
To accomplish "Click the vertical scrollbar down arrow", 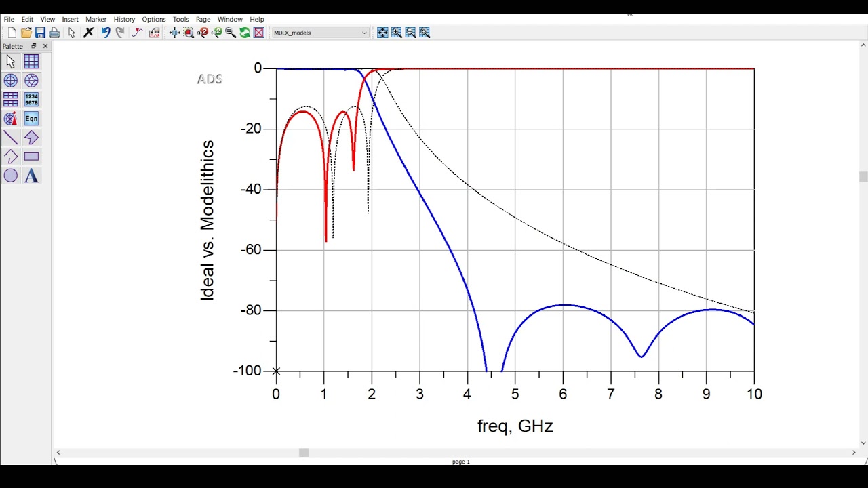I will pos(863,443).
